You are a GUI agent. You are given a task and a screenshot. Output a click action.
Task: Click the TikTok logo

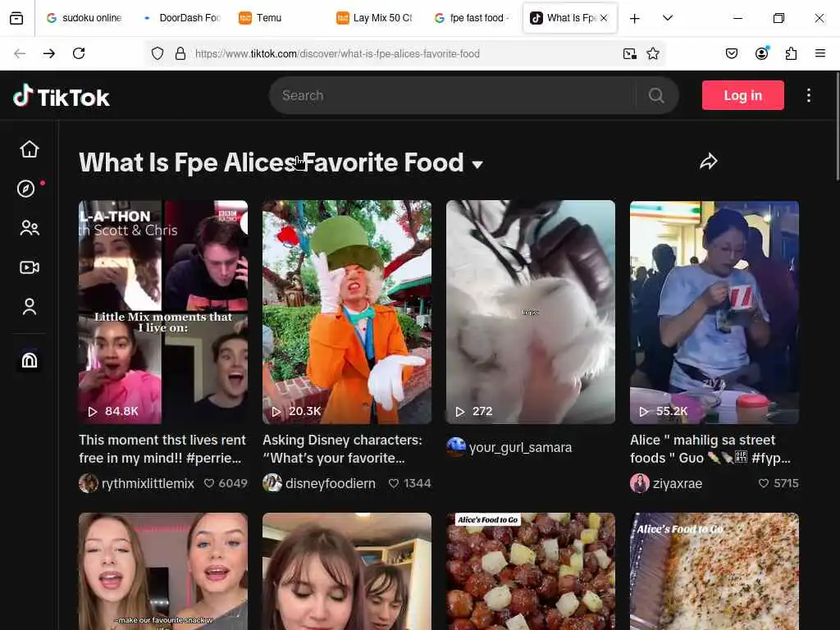62,97
